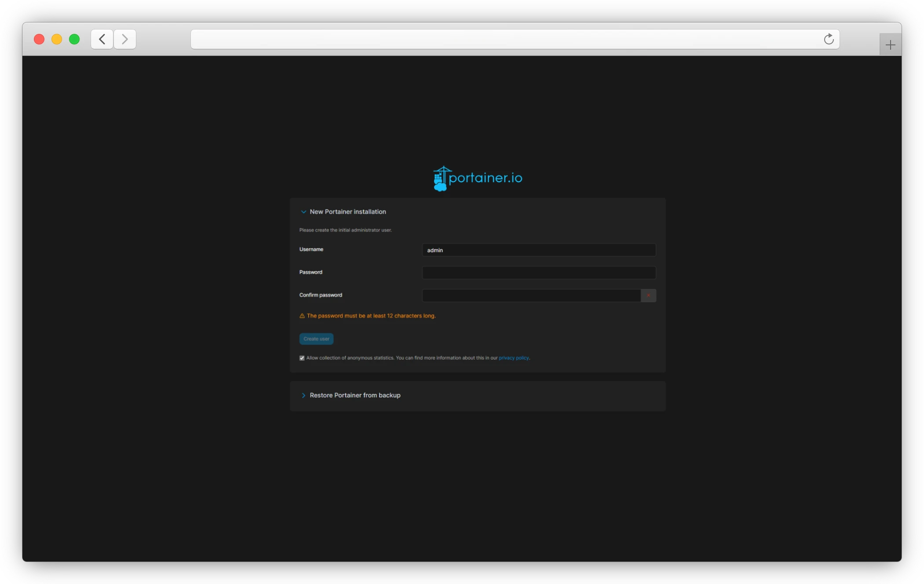Collapse the New Portainer installation section

303,212
